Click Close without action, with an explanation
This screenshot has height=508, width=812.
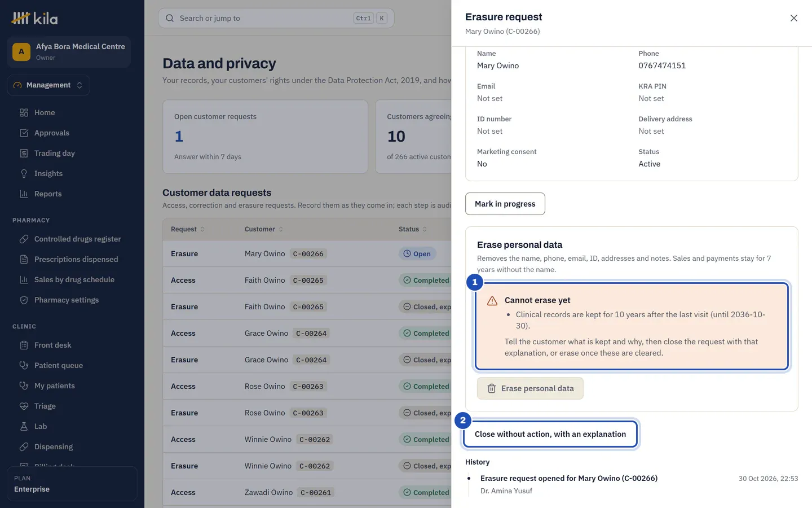pyautogui.click(x=550, y=434)
